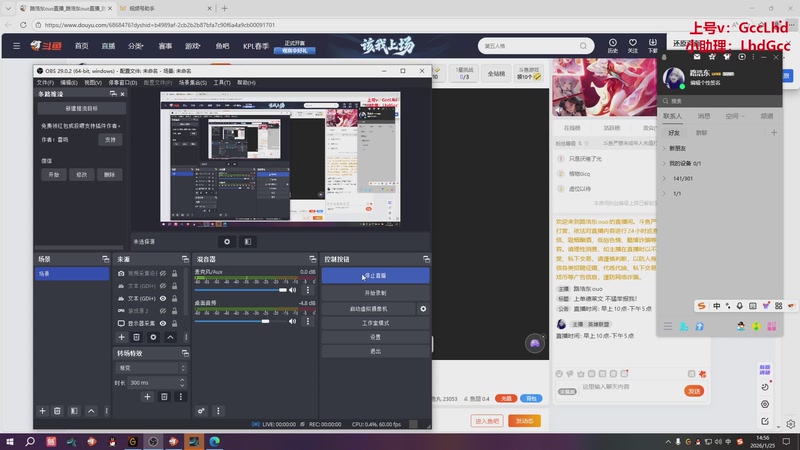The width and height of the screenshot is (800, 450).
Task: Click 麦克风/Aux volume slider
Action: tap(241, 290)
